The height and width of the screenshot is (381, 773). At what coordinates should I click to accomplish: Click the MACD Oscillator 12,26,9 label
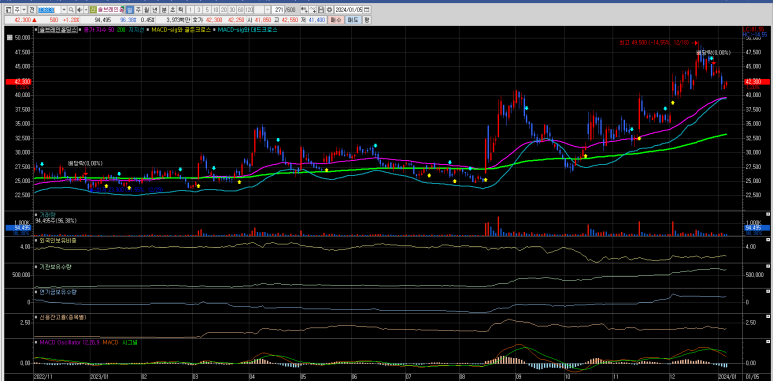(x=70, y=342)
